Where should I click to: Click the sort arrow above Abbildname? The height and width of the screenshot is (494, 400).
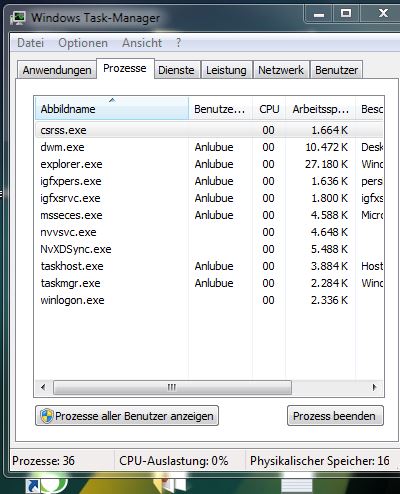(112, 100)
